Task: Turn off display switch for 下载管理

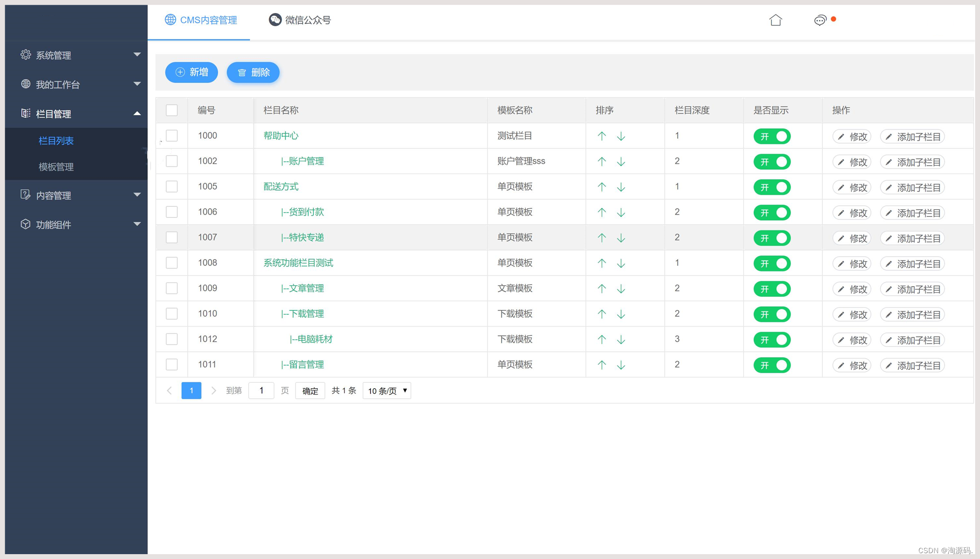Action: tap(772, 314)
